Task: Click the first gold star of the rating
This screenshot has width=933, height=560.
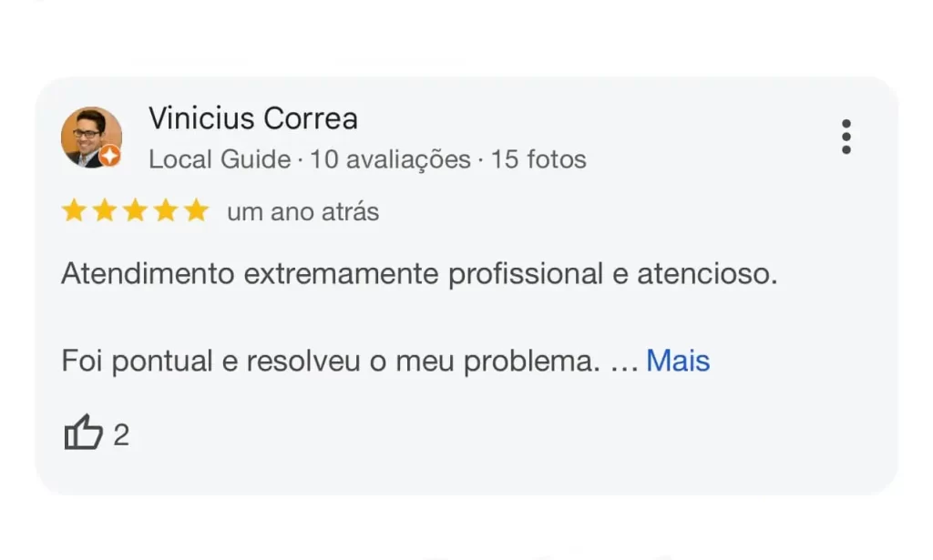Action: pyautogui.click(x=75, y=209)
